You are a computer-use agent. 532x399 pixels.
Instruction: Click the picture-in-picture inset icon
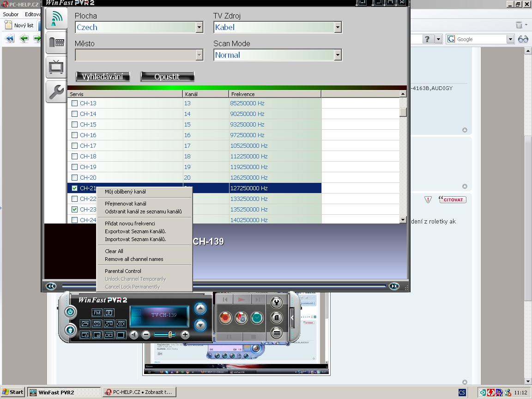click(x=97, y=335)
